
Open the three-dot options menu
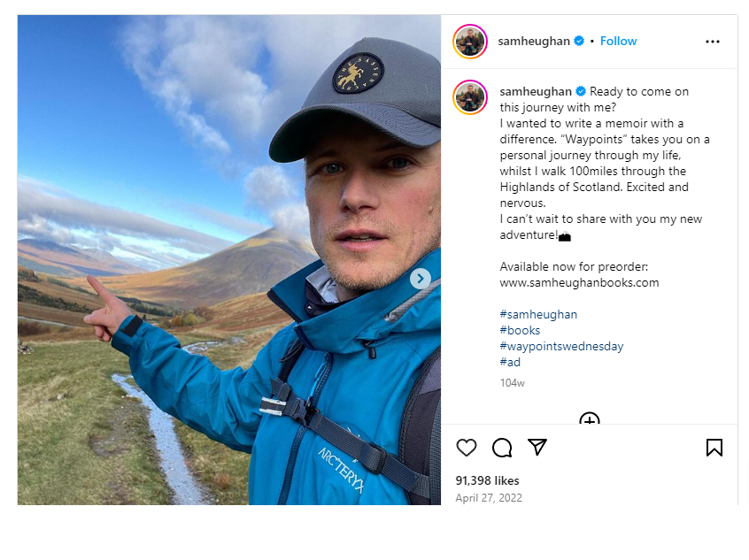(712, 41)
